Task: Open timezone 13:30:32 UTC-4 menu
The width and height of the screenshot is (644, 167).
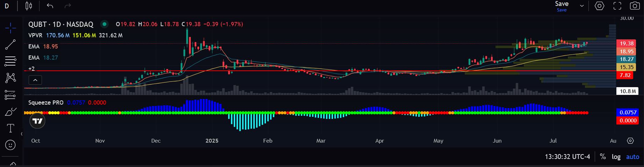Action: pyautogui.click(x=567, y=157)
